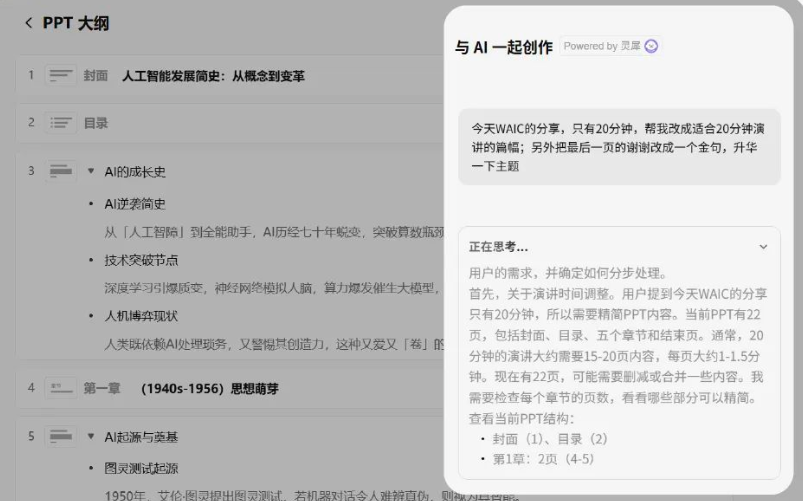This screenshot has height=501, width=803.
Task: Click the slide 2 目录 layout icon
Action: 62,123
